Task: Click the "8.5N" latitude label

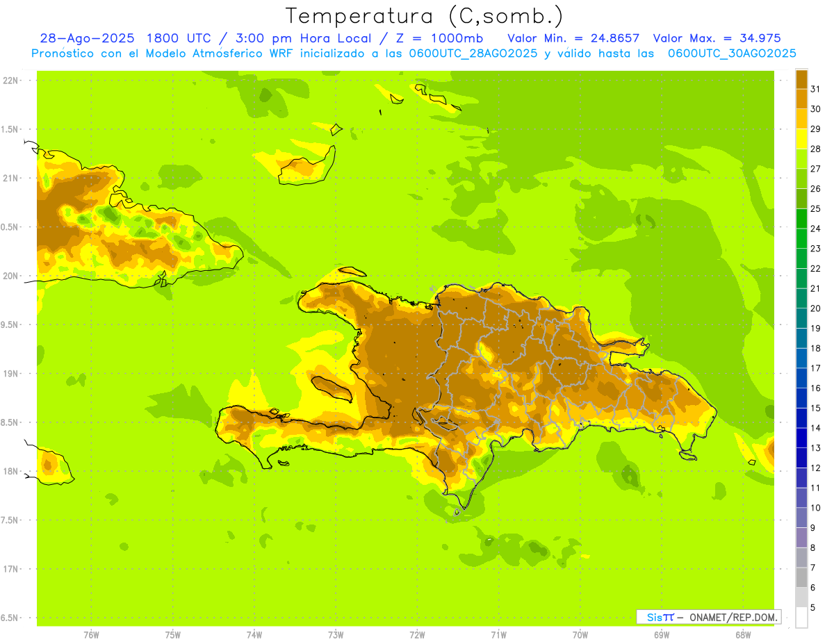Action: [10, 422]
